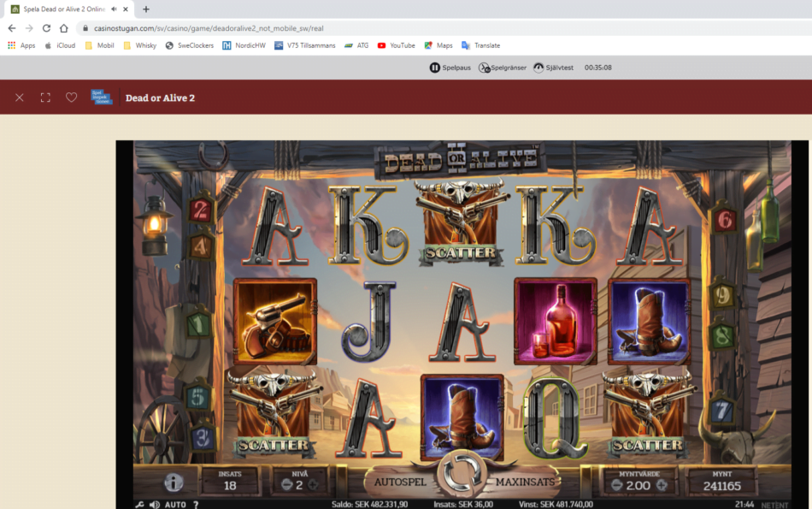The width and height of the screenshot is (812, 509).
Task: Go back in browser history
Action: (12, 28)
